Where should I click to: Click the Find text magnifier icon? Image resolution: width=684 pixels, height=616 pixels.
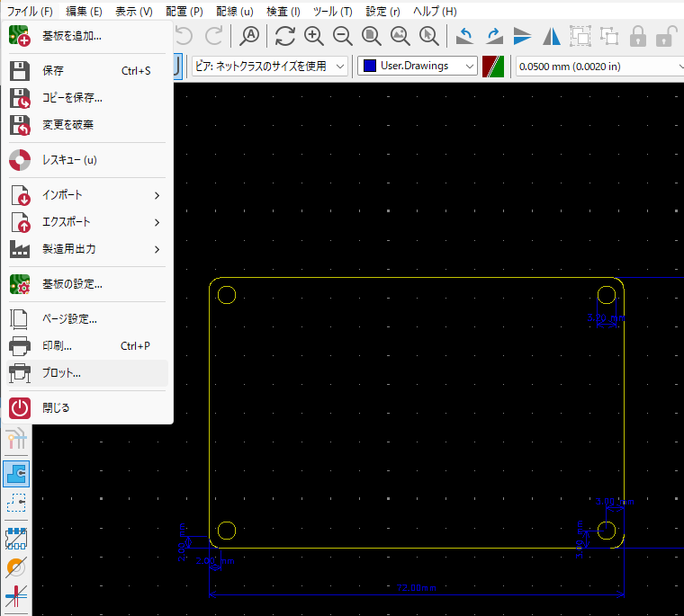249,36
